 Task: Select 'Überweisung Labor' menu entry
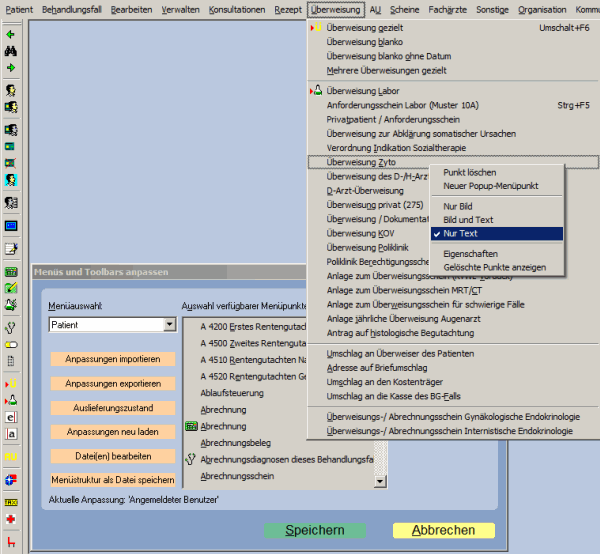362,91
